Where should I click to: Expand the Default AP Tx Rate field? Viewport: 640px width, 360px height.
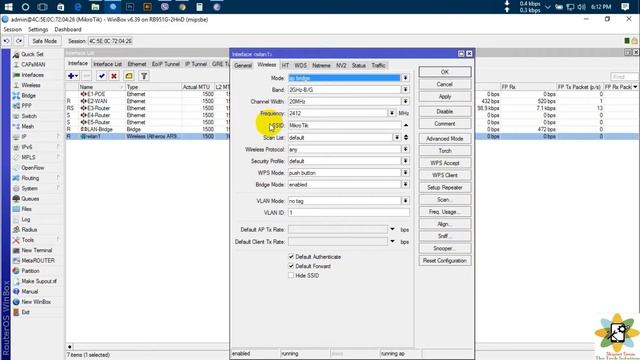[392, 229]
